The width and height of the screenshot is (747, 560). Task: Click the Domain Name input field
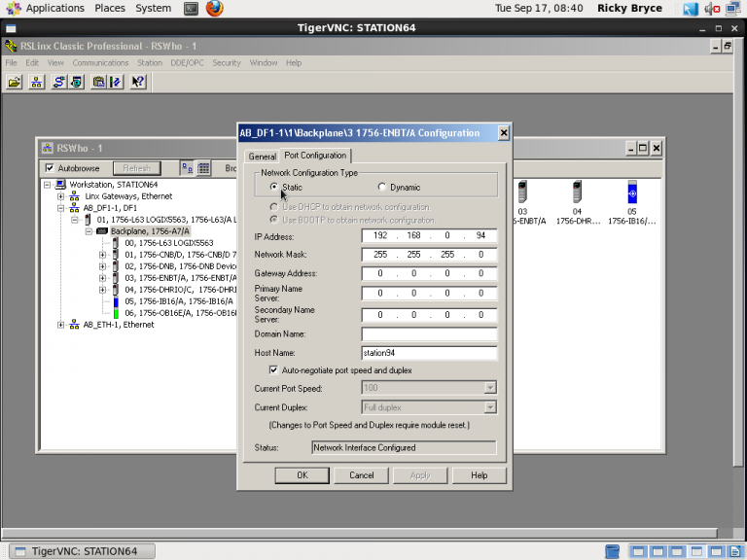(x=429, y=333)
